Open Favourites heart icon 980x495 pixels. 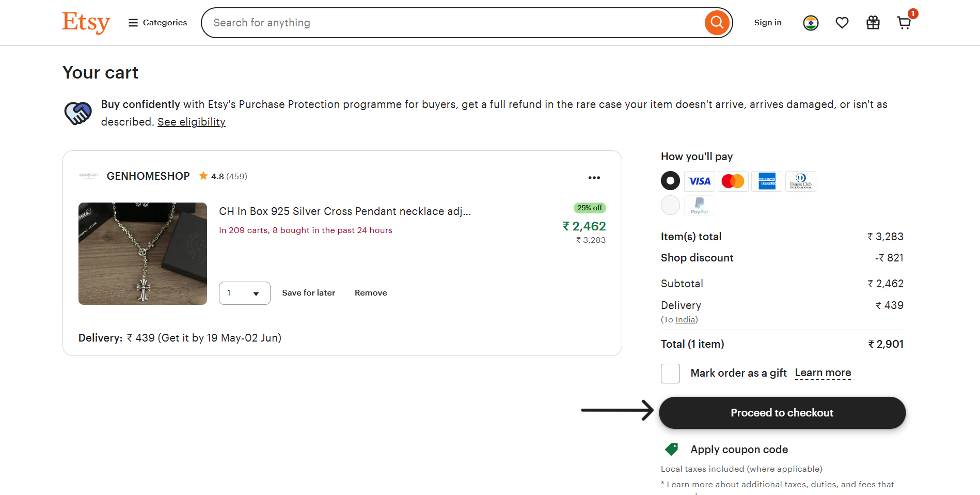[842, 23]
